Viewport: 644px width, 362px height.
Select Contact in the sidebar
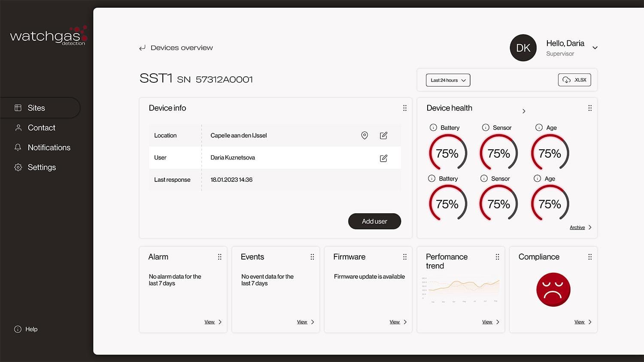[x=41, y=128]
